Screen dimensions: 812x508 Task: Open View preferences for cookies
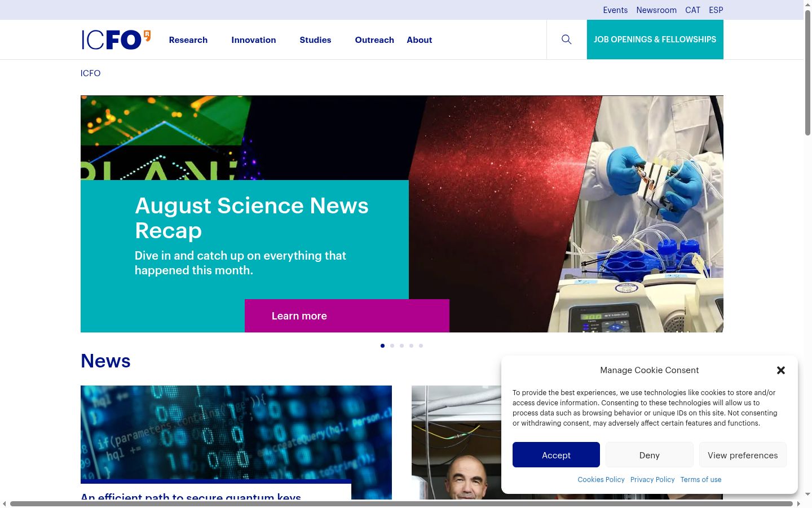[x=743, y=455]
